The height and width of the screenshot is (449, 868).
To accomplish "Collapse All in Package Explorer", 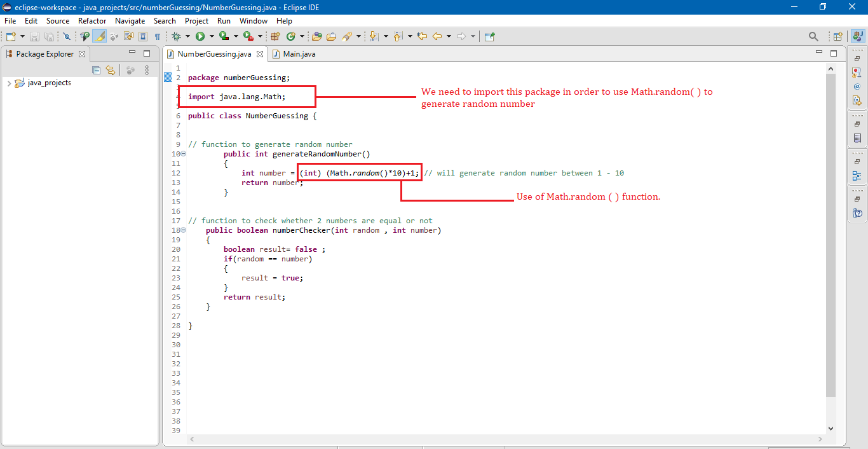I will [96, 70].
